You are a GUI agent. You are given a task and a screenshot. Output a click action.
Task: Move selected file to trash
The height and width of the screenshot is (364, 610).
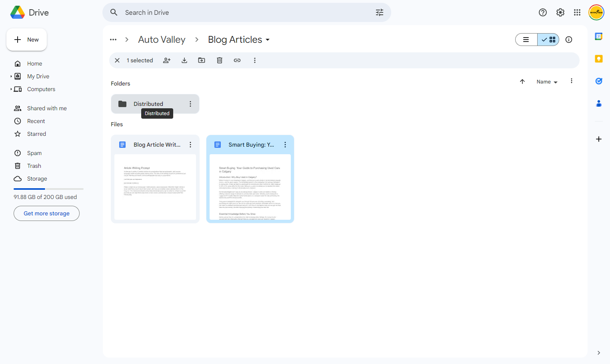click(x=220, y=60)
